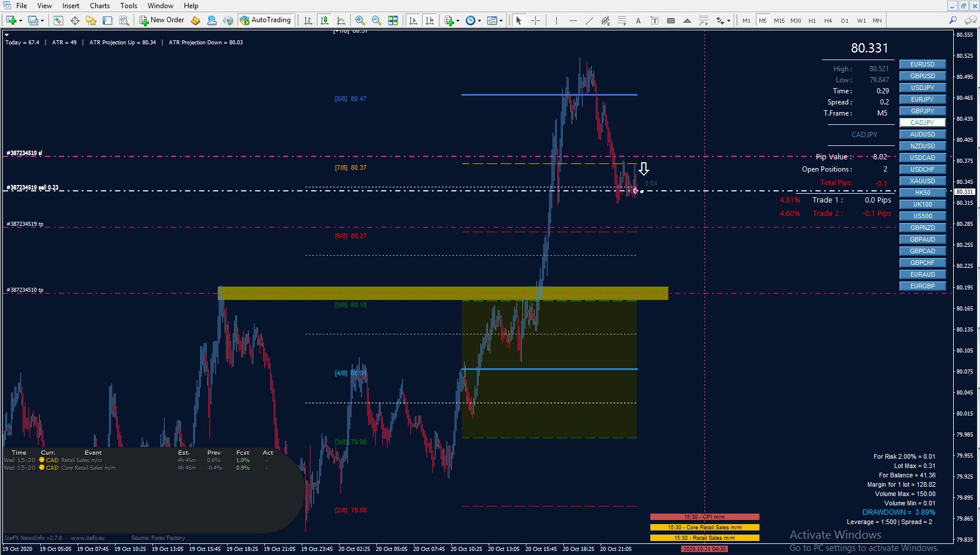Viewport: 980px width, 555px height.
Task: Toggle chart auto scroll
Action: (x=413, y=20)
